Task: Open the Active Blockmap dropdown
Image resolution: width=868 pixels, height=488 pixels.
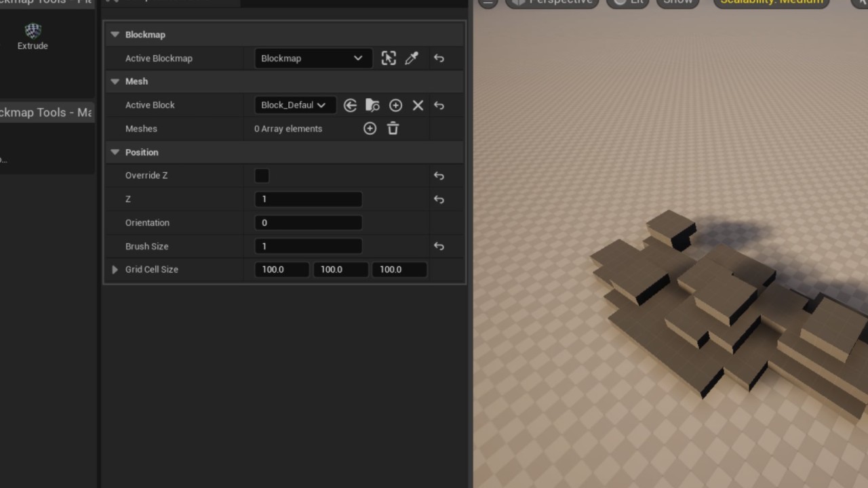Action: [x=313, y=58]
